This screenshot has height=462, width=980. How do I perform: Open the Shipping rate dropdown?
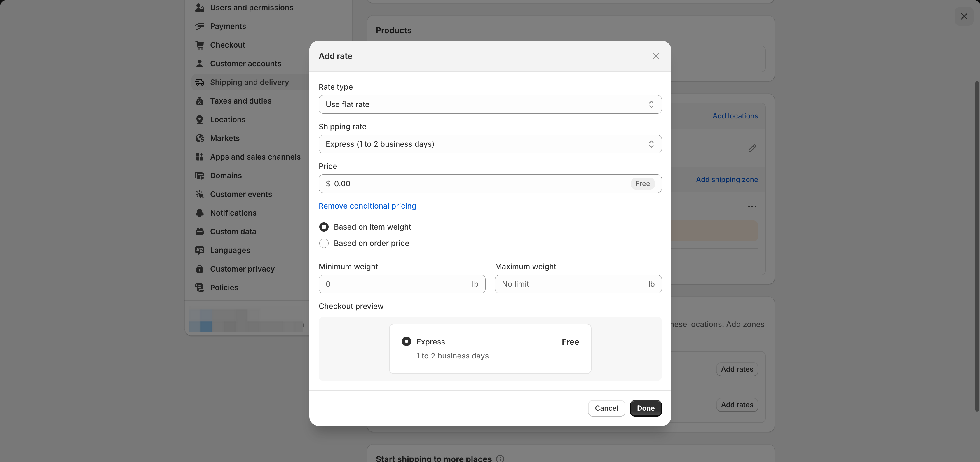490,144
